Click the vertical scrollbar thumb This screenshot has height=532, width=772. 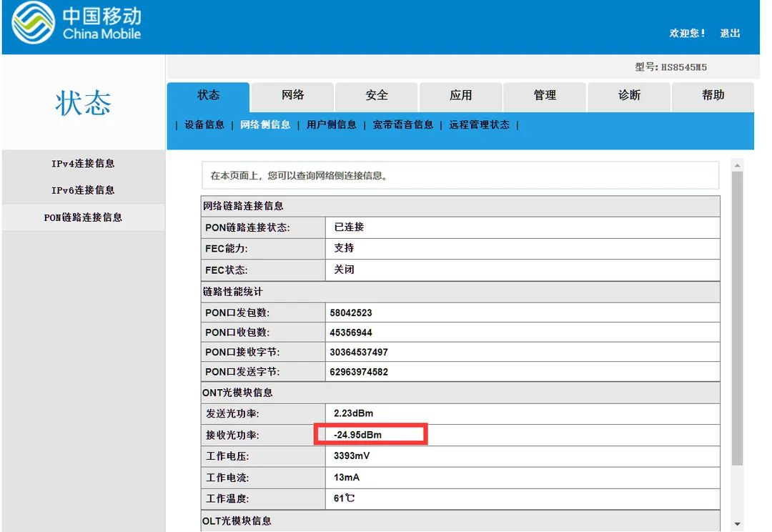point(737,318)
